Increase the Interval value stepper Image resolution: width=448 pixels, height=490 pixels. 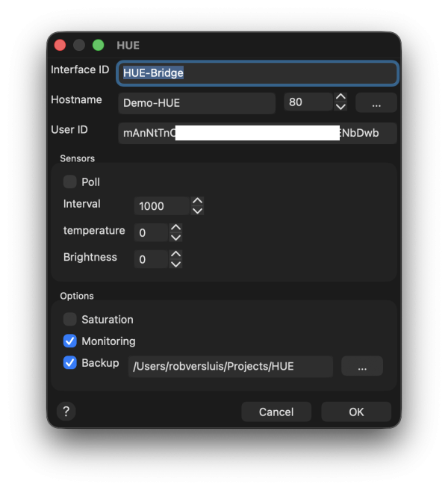click(x=197, y=201)
